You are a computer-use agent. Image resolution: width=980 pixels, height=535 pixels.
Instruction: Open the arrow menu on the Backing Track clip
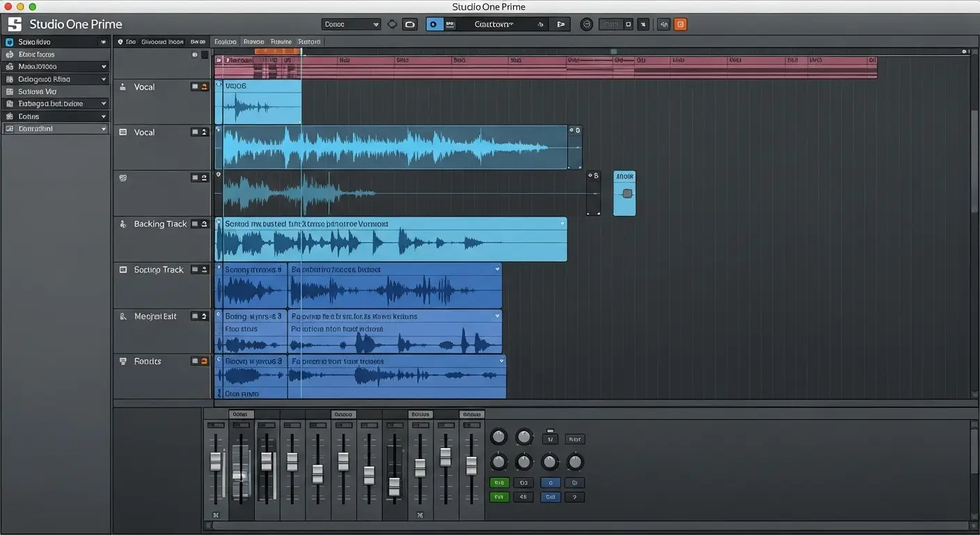point(562,224)
